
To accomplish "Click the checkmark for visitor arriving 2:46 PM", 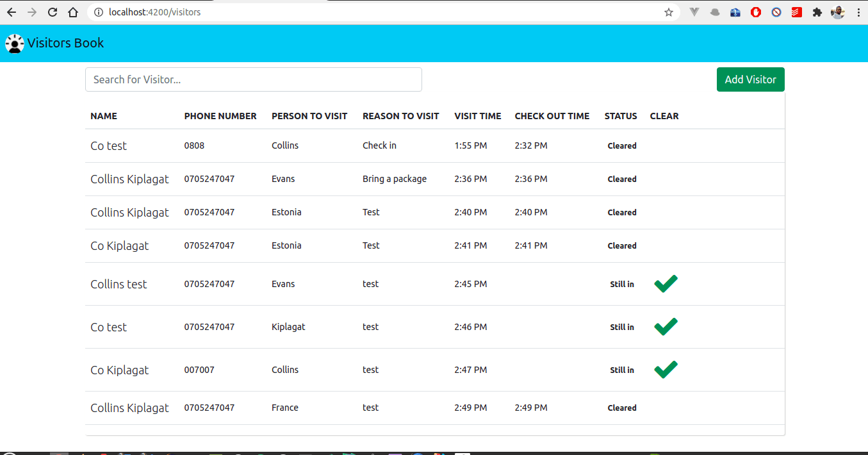I will point(666,327).
